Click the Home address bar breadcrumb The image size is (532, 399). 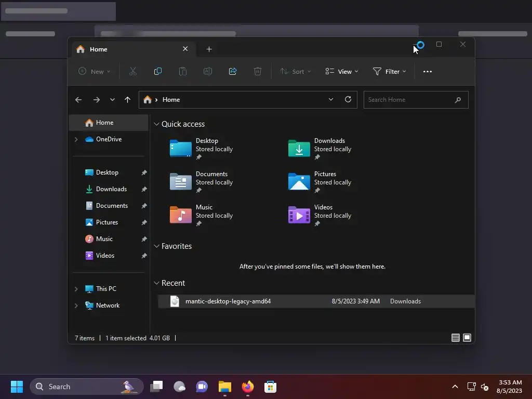[x=171, y=100]
